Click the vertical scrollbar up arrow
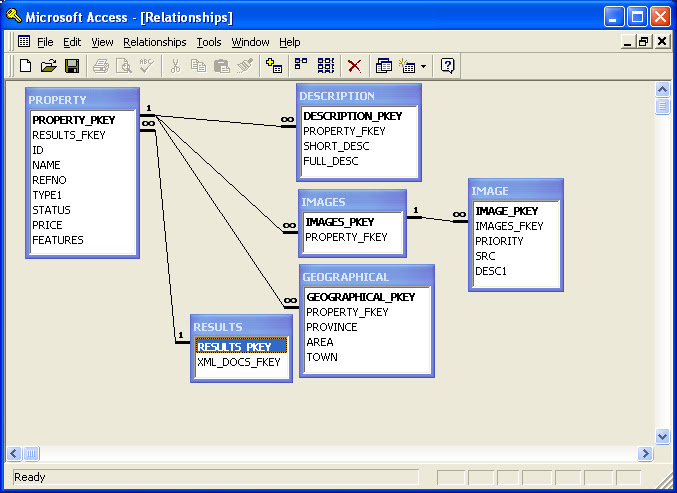This screenshot has height=493, width=677. pyautogui.click(x=662, y=89)
